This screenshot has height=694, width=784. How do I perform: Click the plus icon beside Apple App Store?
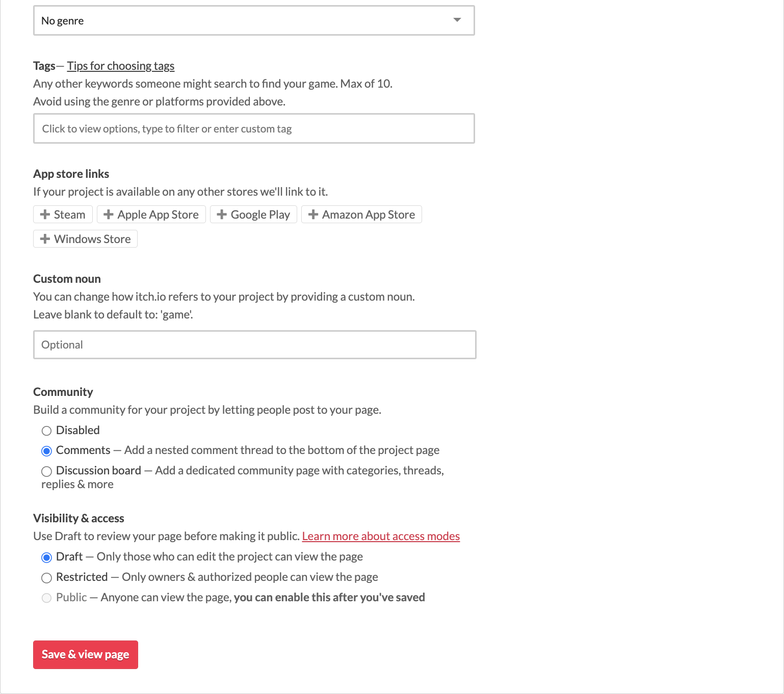coord(108,215)
